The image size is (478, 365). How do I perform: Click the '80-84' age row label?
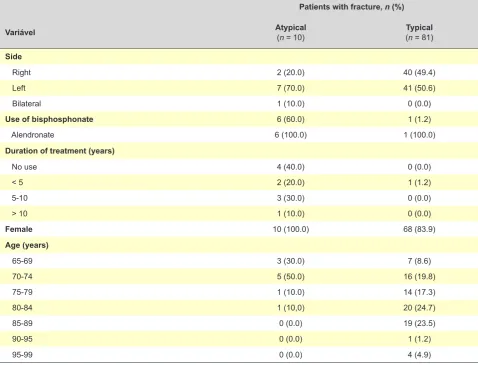(x=22, y=308)
